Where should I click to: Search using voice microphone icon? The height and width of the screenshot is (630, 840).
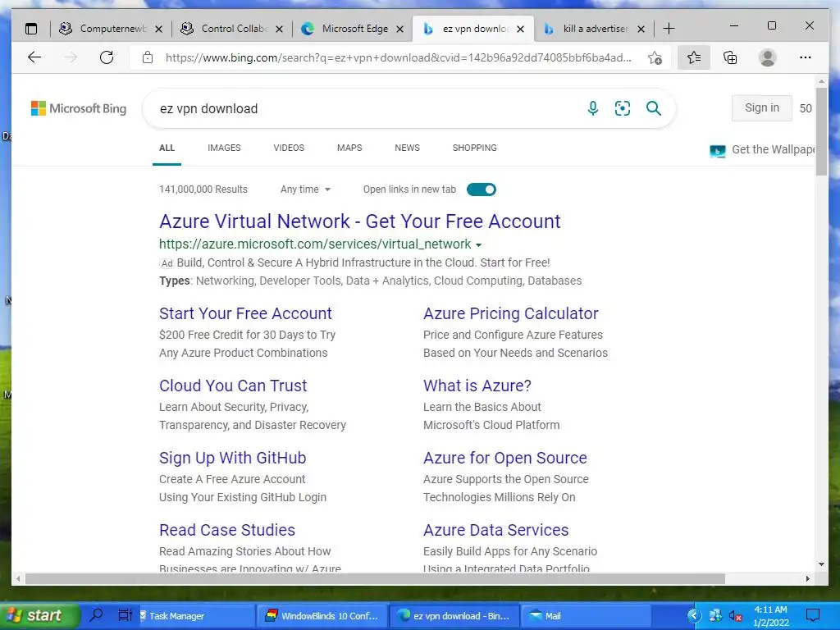(592, 108)
